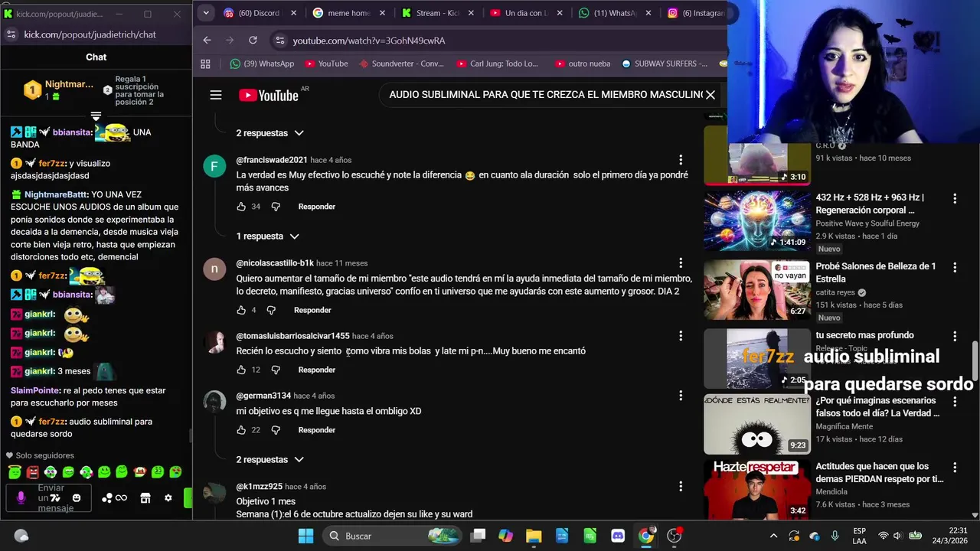Viewport: 980px width, 551px height.
Task: Dislike franciswade2021's comment
Action: (276, 207)
